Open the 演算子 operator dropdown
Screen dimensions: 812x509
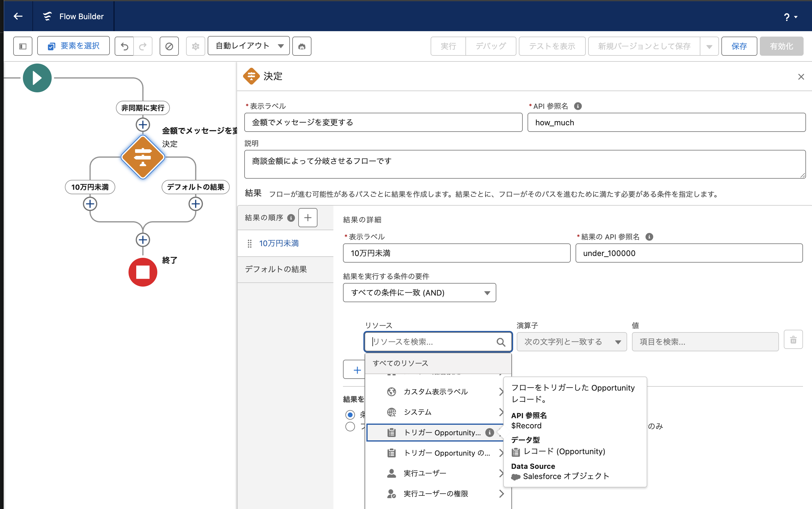click(x=571, y=342)
